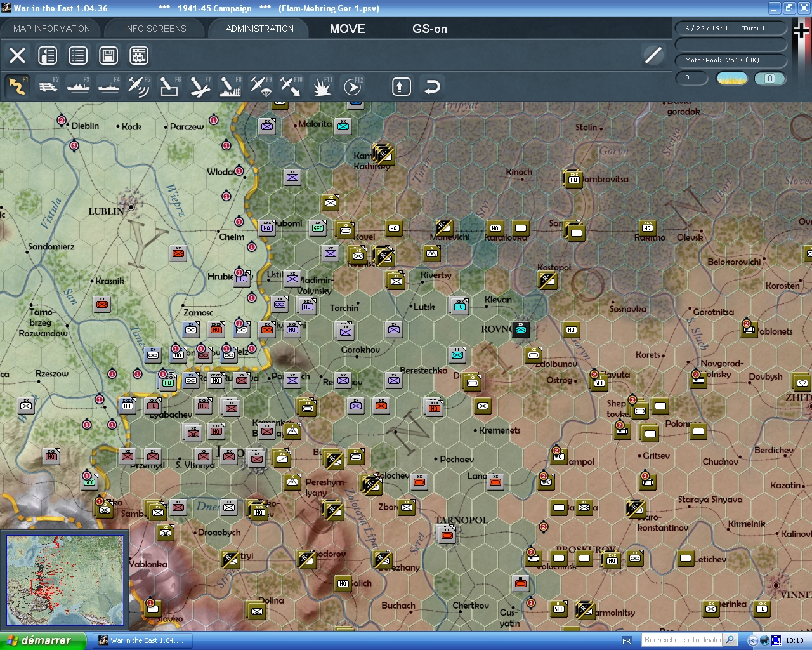Click the MOVE mode label
The width and height of the screenshot is (812, 650).
348,29
